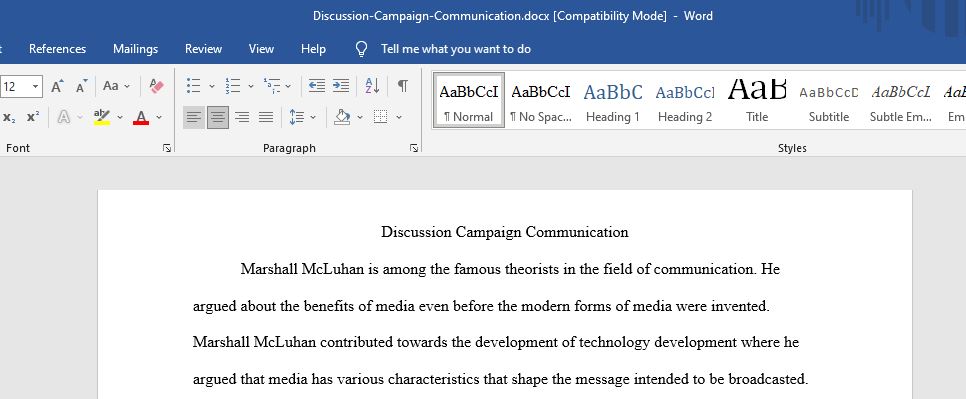
Task: Click the Sort A-Z icon
Action: tap(372, 86)
